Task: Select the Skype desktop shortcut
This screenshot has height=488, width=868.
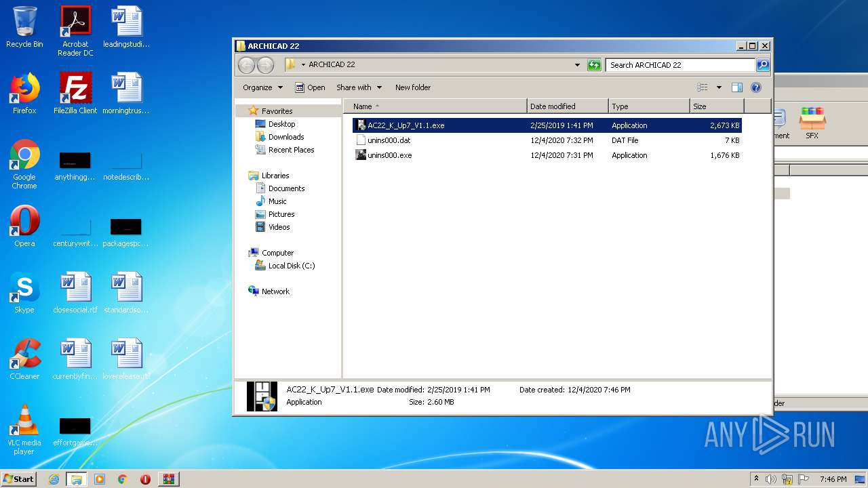Action: 24,293
